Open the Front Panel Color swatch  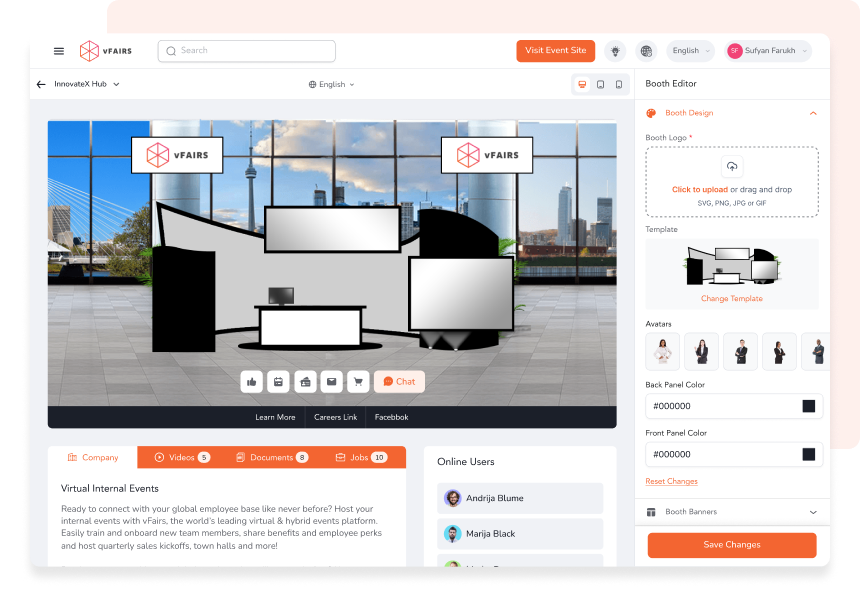point(808,455)
